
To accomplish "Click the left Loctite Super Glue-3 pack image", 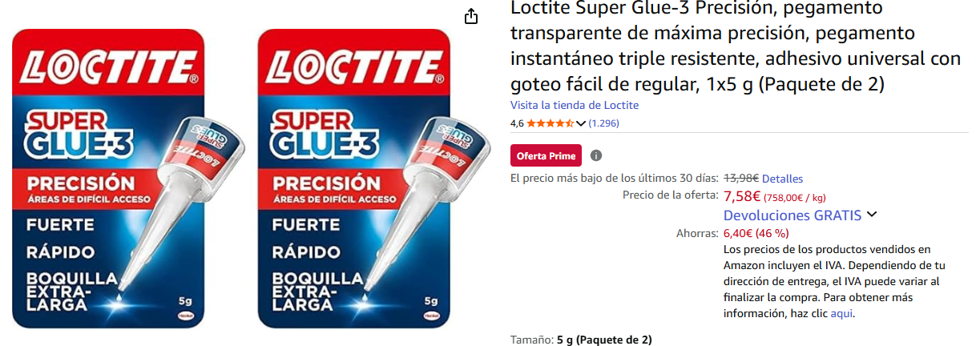I will point(108,178).
